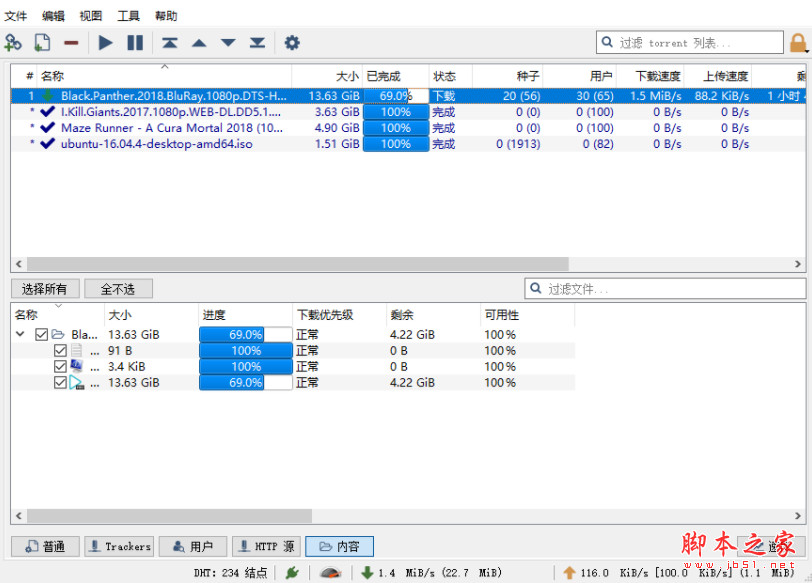Click the text file icon of 91 B file

coord(77,351)
